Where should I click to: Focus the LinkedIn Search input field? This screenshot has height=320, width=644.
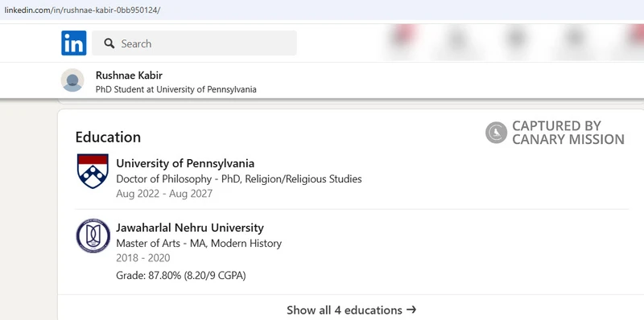(194, 43)
